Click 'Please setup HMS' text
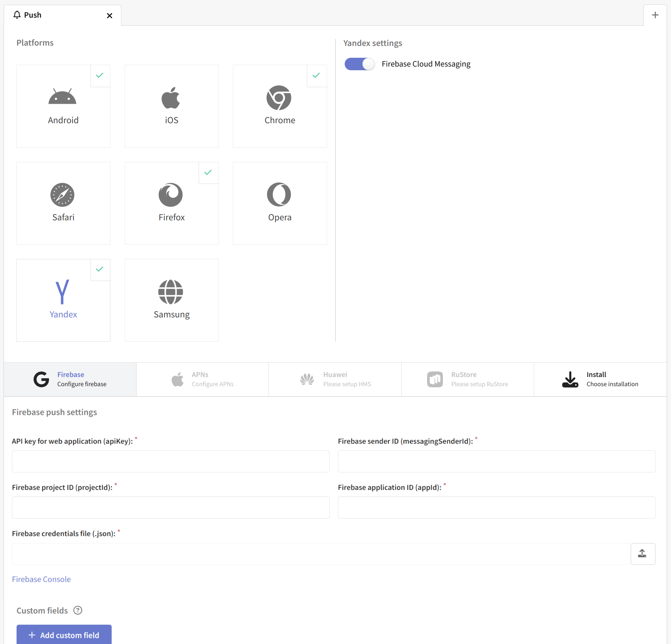Image resolution: width=671 pixels, height=644 pixels. 347,384
